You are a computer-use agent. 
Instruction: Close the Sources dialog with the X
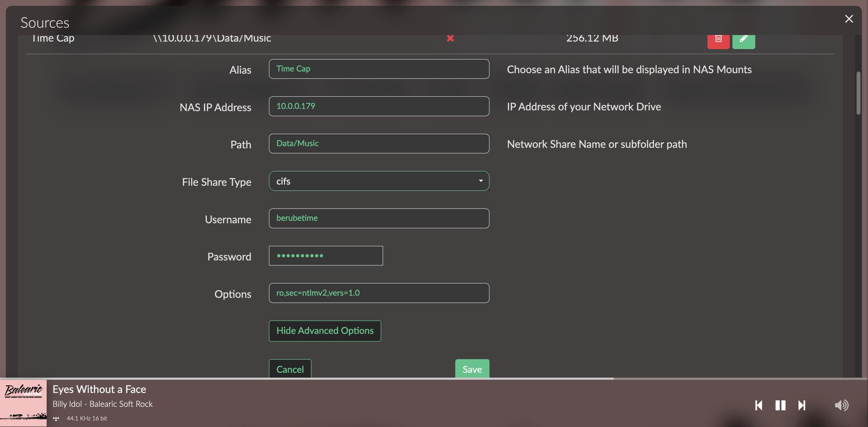[849, 19]
